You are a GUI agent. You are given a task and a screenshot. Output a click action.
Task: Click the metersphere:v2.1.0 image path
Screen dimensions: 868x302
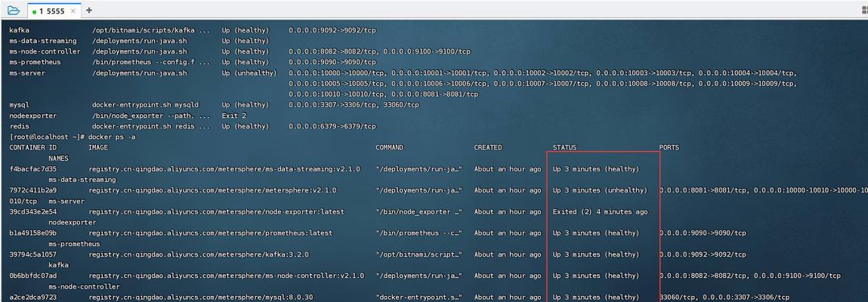[212, 190]
